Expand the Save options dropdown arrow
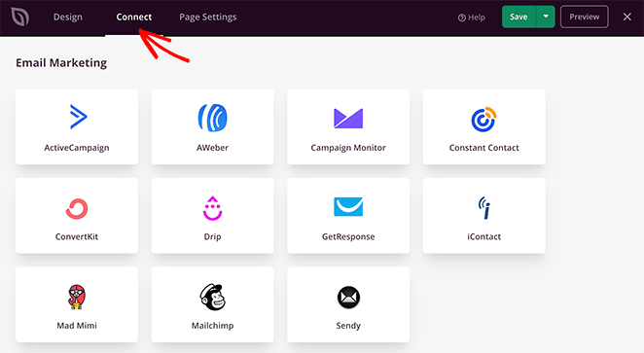The image size is (644, 353). tap(546, 17)
